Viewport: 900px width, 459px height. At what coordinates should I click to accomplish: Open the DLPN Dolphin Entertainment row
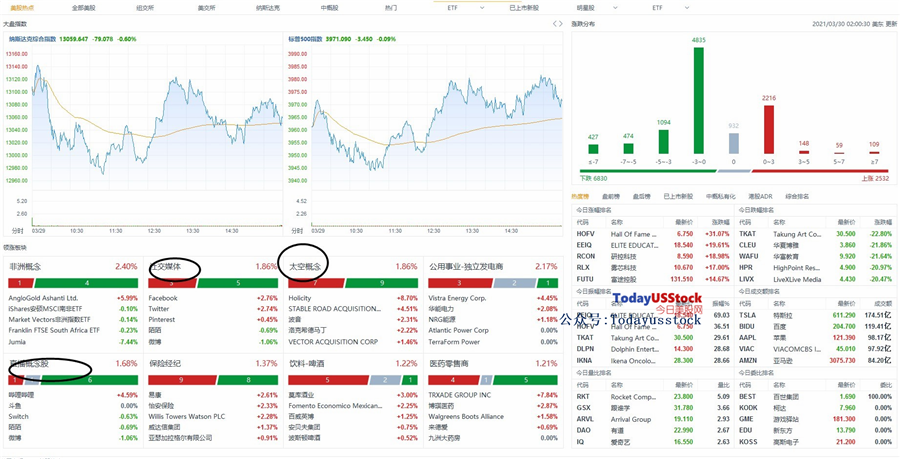(653, 349)
